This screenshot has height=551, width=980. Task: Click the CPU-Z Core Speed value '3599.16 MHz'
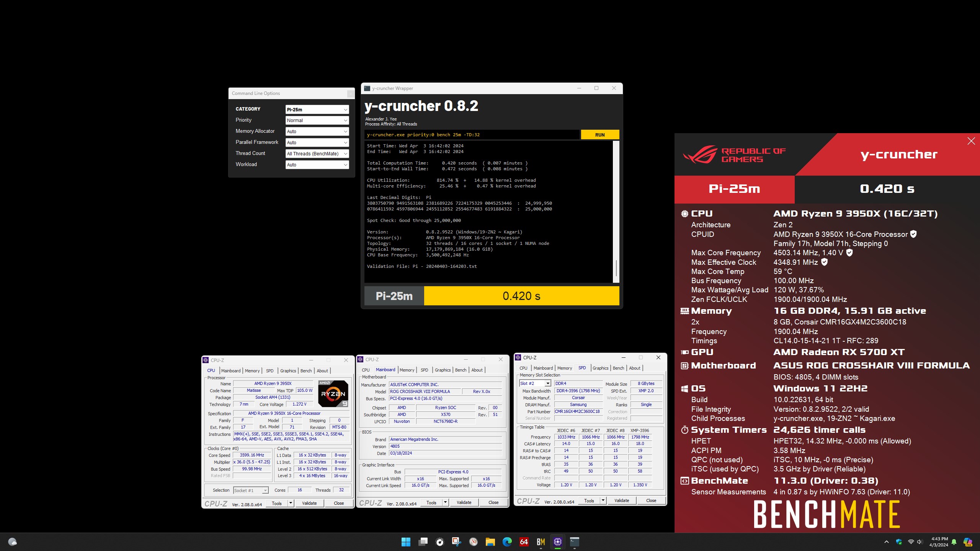coord(252,455)
